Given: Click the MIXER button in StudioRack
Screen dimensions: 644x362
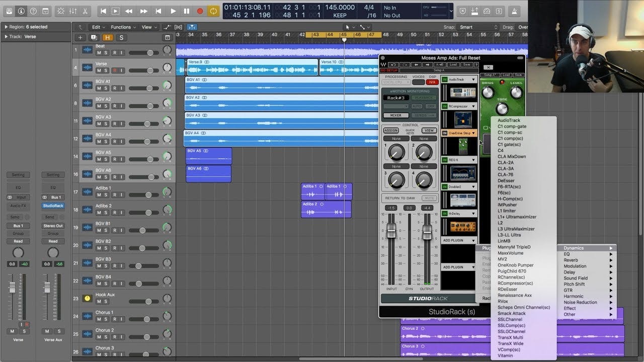Looking at the screenshot, I should (x=396, y=115).
